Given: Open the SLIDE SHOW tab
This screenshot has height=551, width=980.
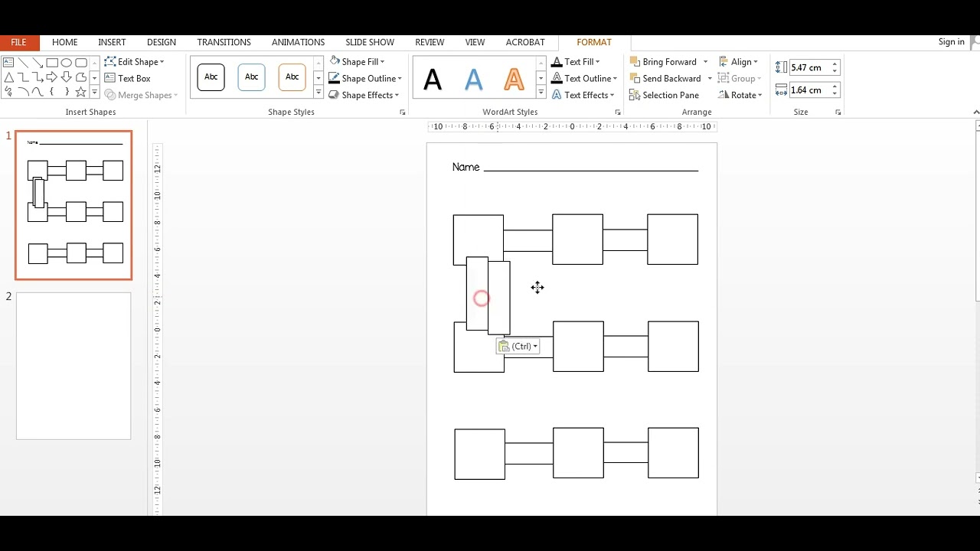Looking at the screenshot, I should coord(370,42).
